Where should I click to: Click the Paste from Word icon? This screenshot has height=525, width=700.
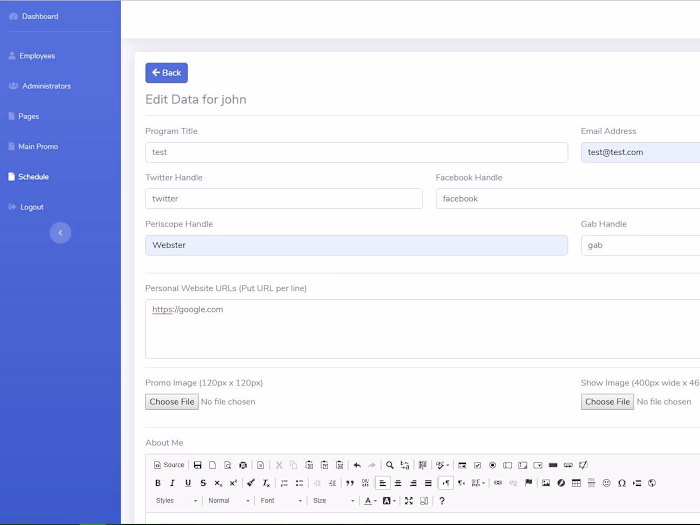pos(339,465)
